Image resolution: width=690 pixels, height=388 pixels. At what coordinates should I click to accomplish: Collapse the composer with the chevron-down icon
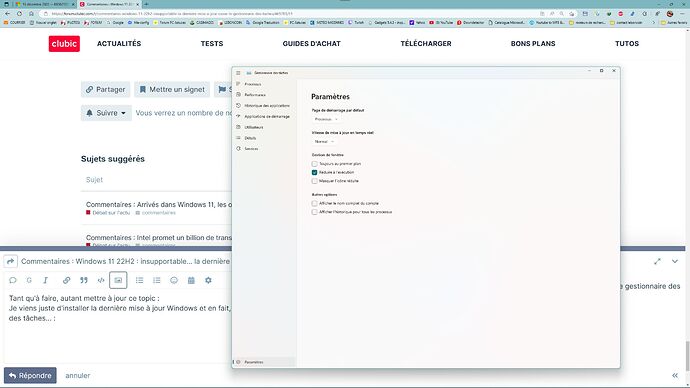point(675,261)
